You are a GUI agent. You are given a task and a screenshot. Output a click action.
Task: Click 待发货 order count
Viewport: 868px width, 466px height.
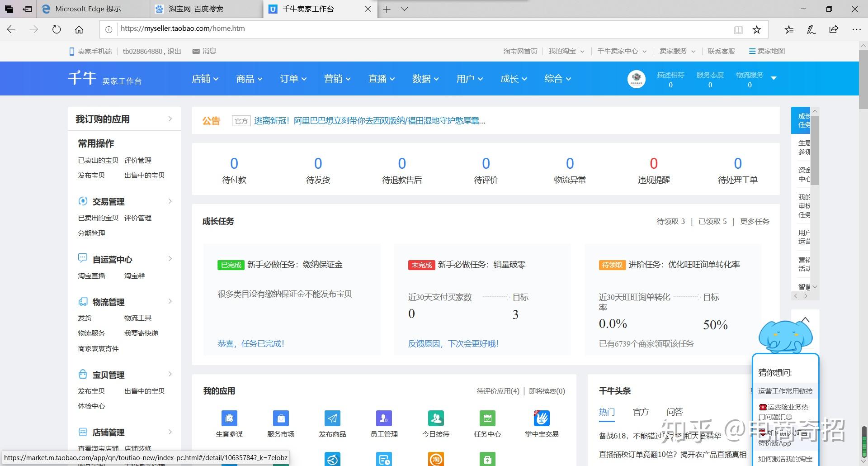click(318, 163)
